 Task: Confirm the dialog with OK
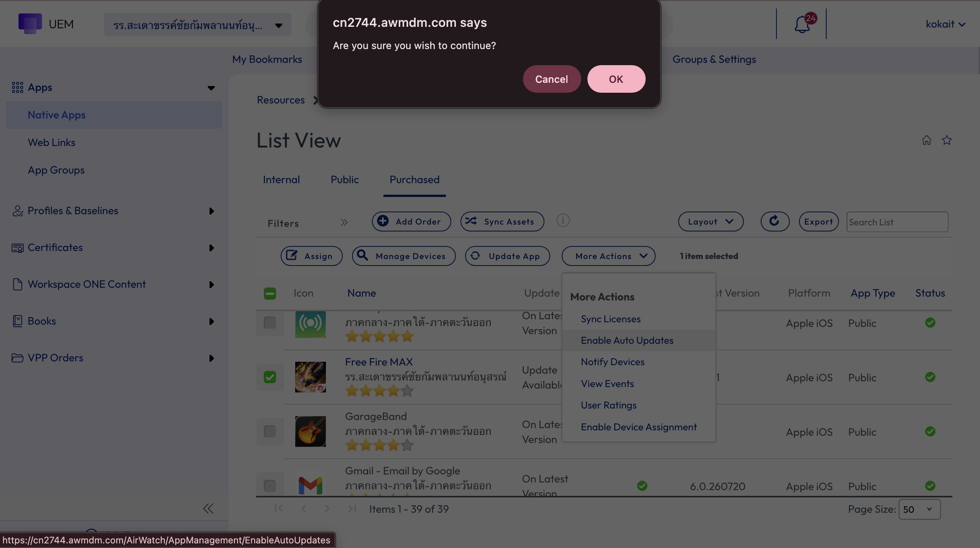point(616,79)
